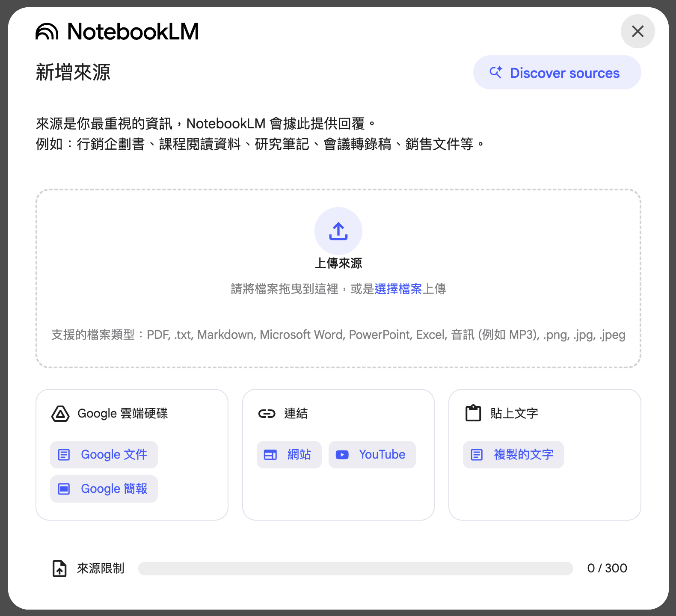Add a Google 文件 source

pyautogui.click(x=104, y=454)
